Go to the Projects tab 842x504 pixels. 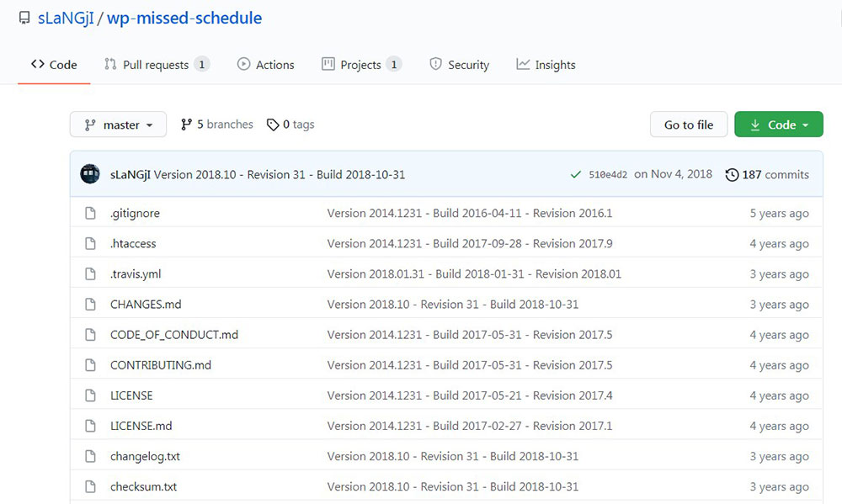pyautogui.click(x=361, y=65)
